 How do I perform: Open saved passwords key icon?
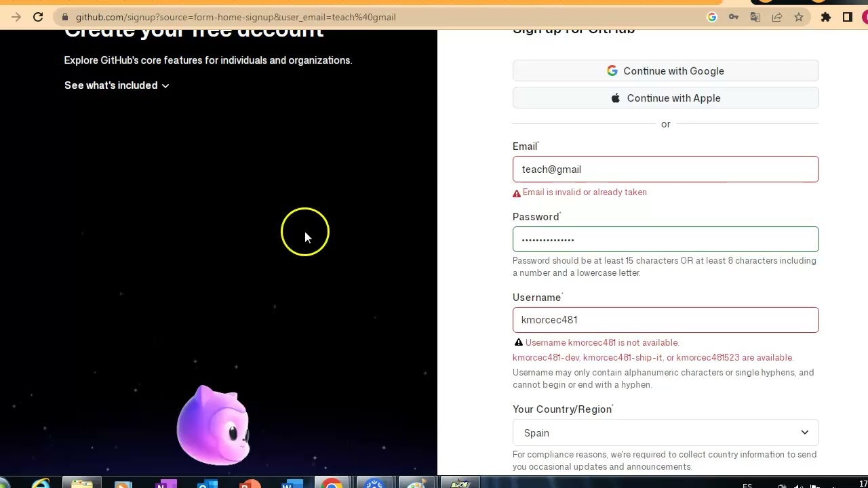(x=734, y=17)
